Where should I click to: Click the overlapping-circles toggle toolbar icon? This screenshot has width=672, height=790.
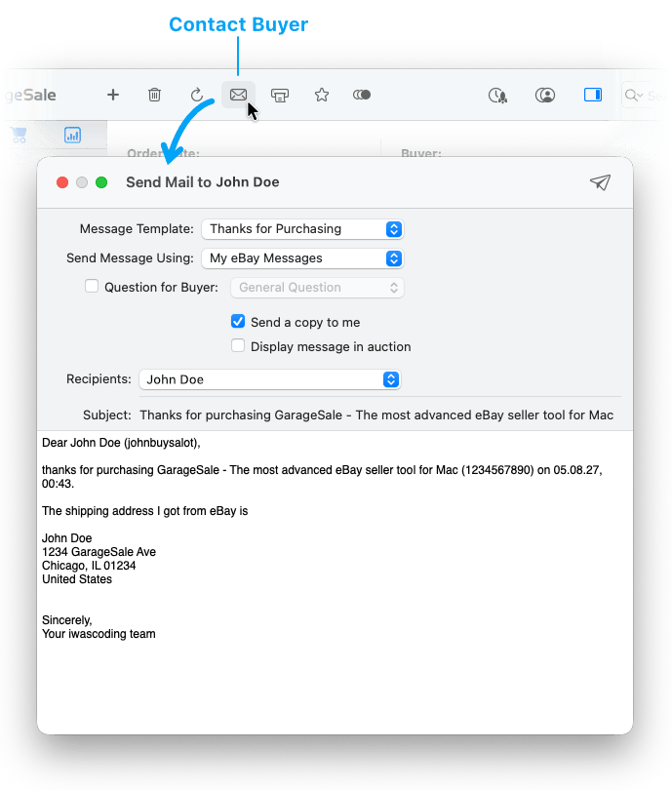click(x=362, y=95)
